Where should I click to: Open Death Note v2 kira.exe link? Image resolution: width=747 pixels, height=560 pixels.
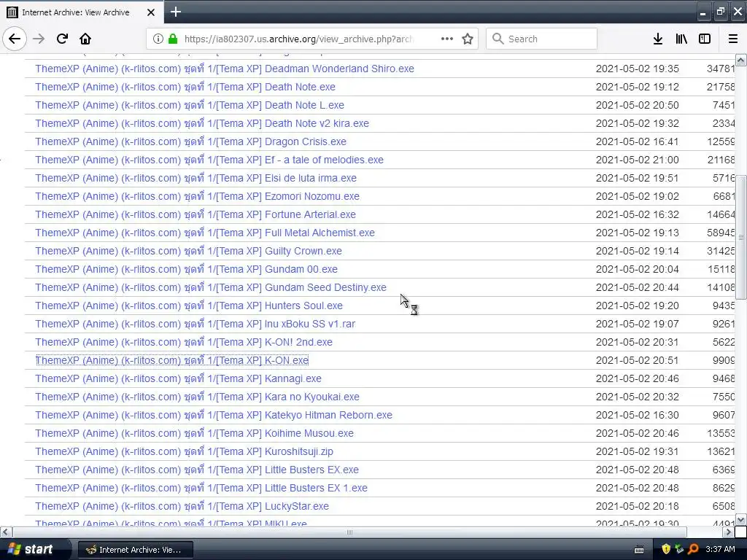point(202,123)
